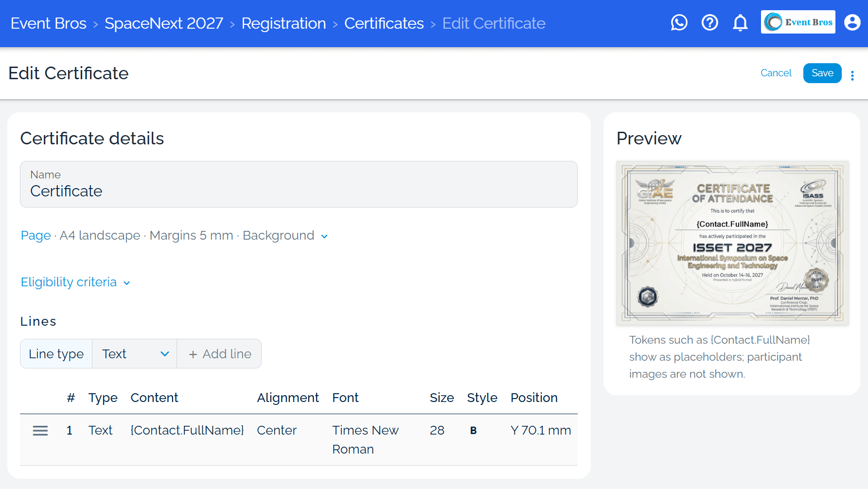
Task: Go to SpaceNext 2027 breadcrumb
Action: point(164,23)
